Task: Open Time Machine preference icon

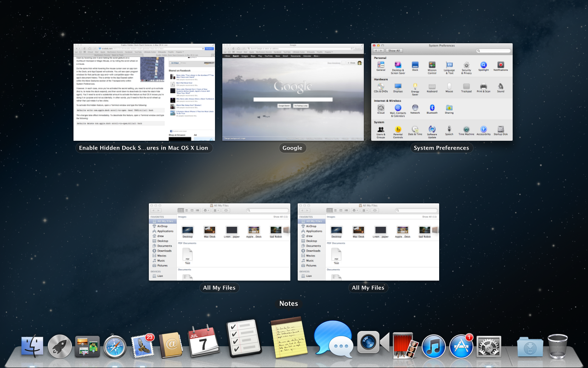Action: click(x=466, y=130)
